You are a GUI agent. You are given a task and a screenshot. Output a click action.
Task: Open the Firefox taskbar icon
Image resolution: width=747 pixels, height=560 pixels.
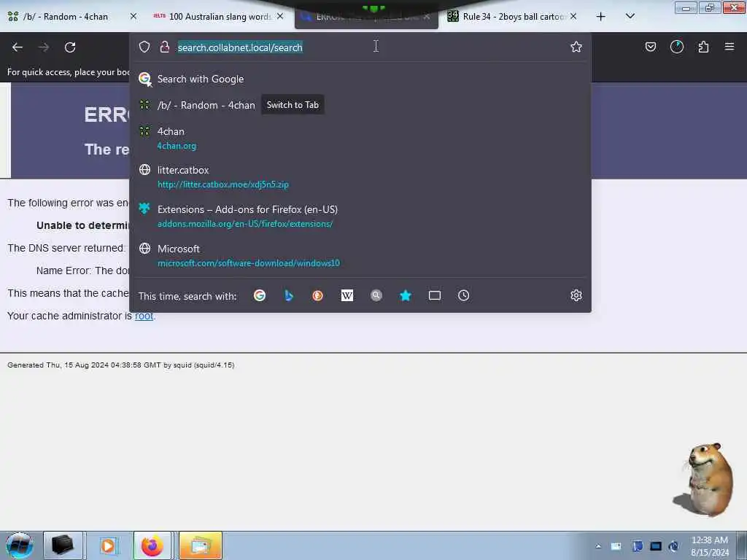click(152, 545)
